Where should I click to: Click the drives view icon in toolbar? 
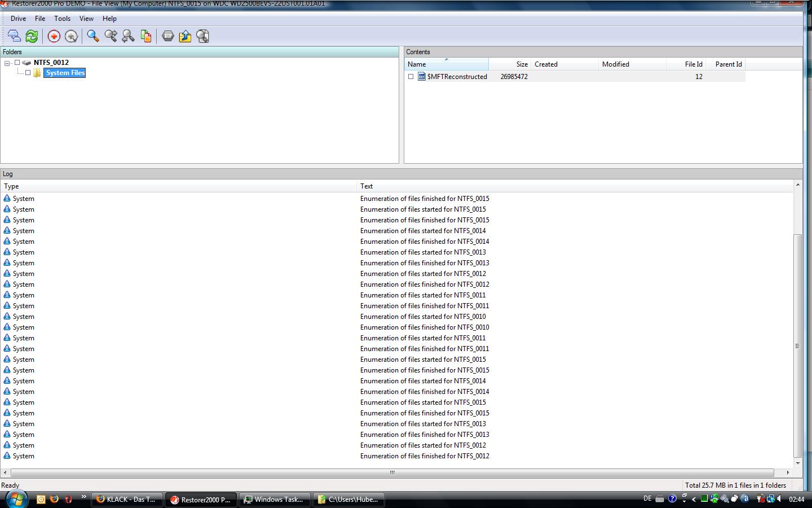coord(14,36)
